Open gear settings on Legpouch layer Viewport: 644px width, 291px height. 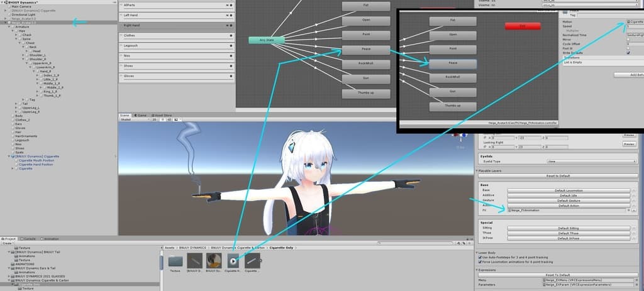231,46
